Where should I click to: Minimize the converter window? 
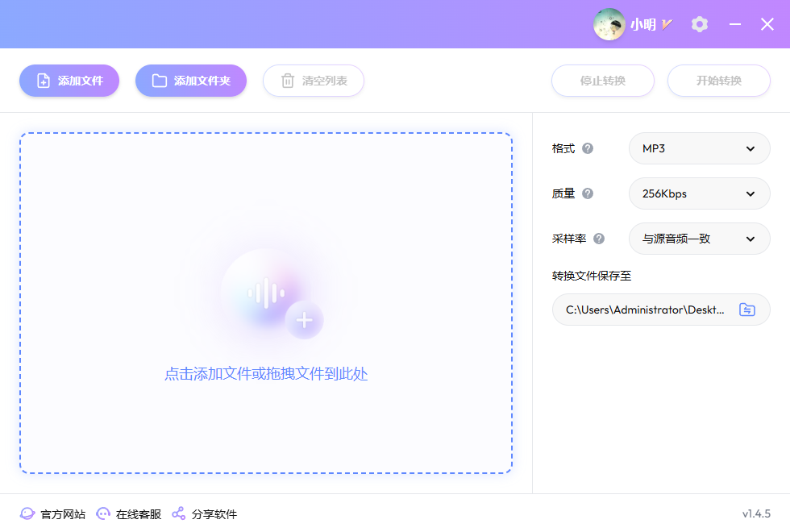click(735, 24)
